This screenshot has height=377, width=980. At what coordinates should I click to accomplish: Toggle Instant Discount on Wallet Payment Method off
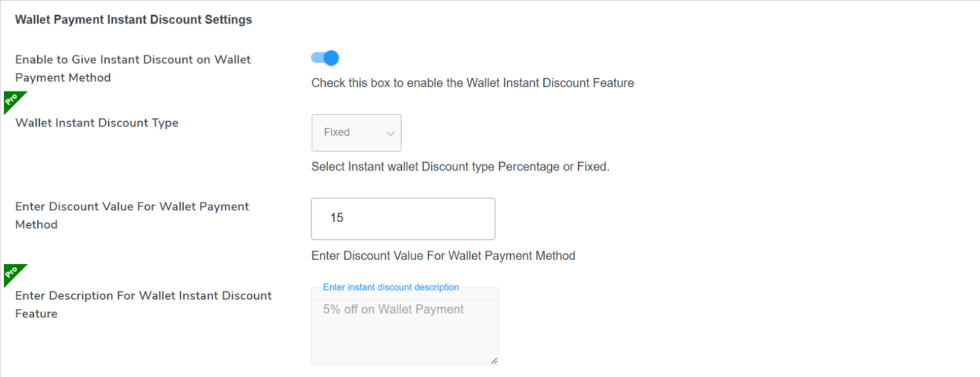323,58
